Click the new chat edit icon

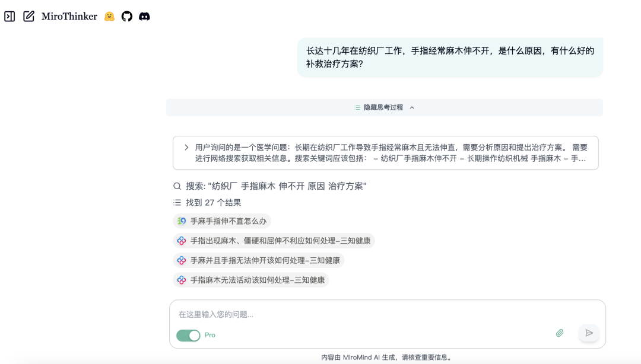[x=28, y=17]
